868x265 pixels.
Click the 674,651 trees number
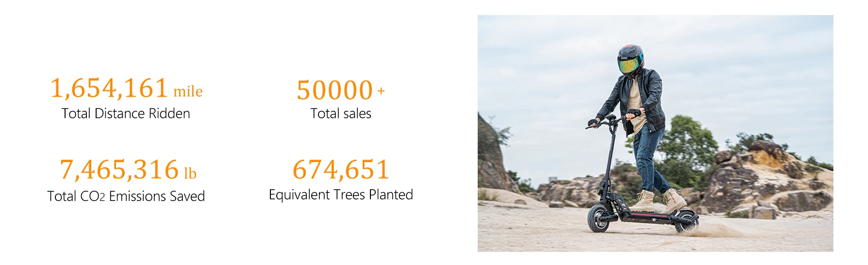341,169
